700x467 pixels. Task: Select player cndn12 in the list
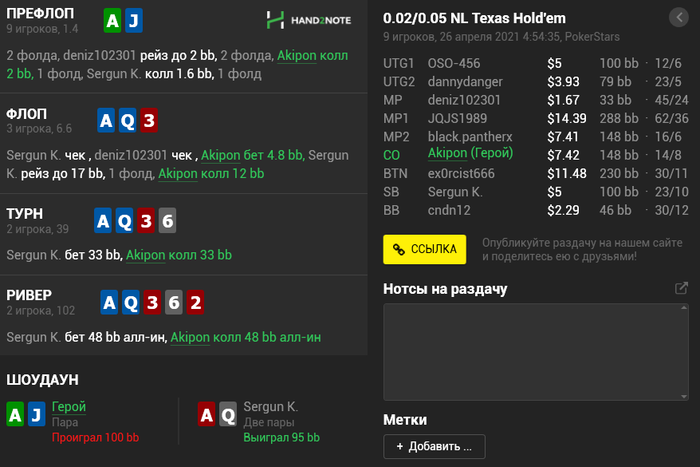tap(449, 210)
